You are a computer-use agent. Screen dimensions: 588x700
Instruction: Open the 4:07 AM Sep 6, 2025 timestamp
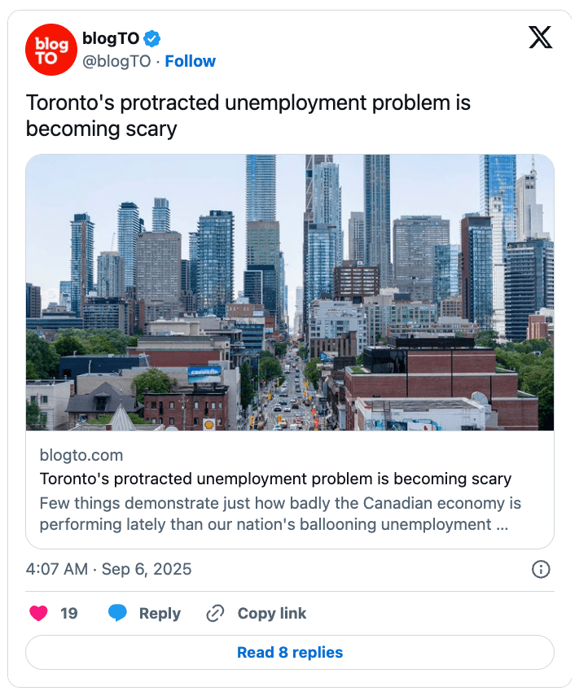(109, 569)
